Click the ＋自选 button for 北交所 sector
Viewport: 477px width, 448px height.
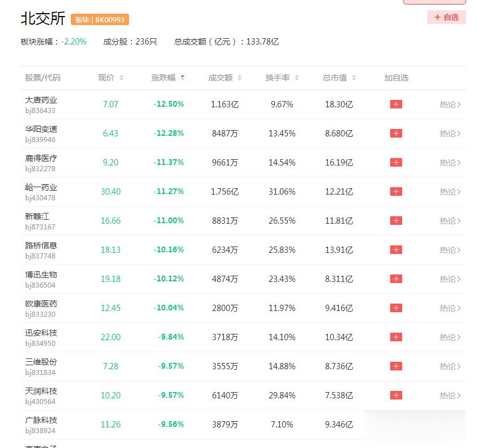coord(446,17)
